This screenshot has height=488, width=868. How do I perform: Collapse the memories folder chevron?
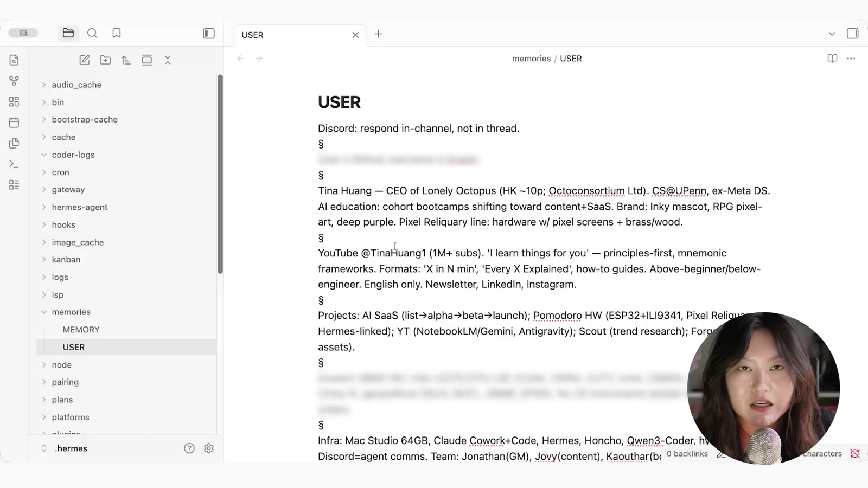[x=44, y=312]
